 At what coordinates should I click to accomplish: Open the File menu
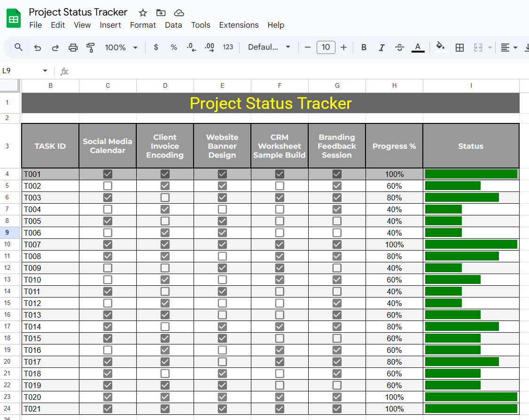pyautogui.click(x=35, y=25)
